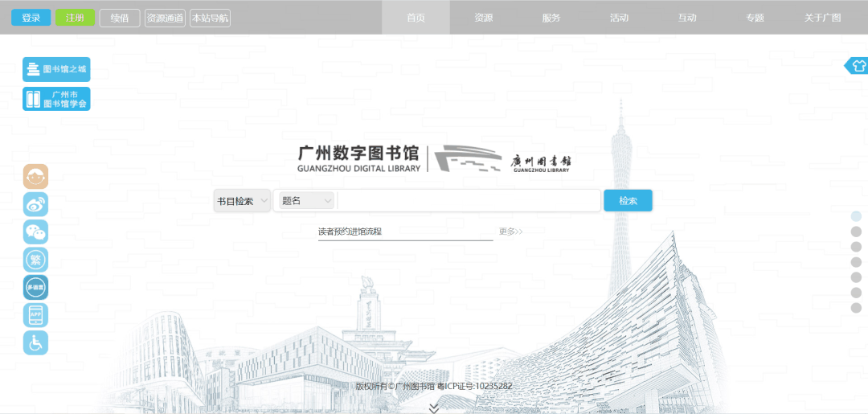The width and height of the screenshot is (868, 414).
Task: Open the 题名 field dropdown
Action: [x=306, y=201]
